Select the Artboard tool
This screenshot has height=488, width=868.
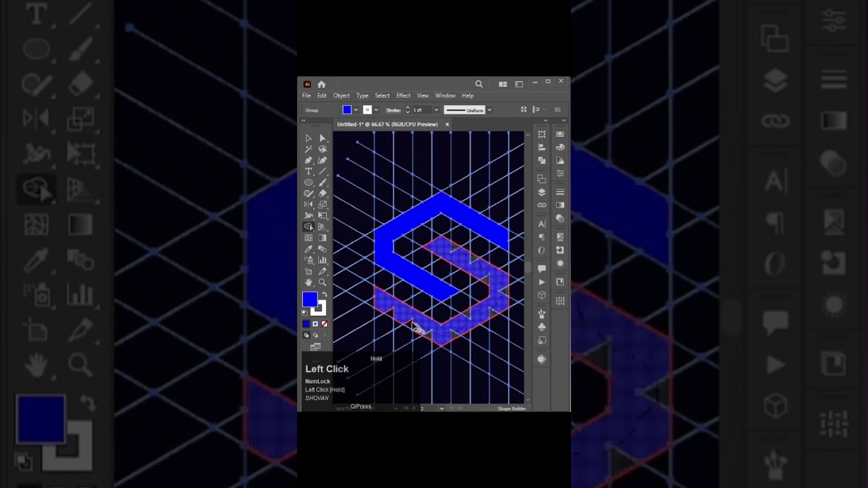click(309, 271)
